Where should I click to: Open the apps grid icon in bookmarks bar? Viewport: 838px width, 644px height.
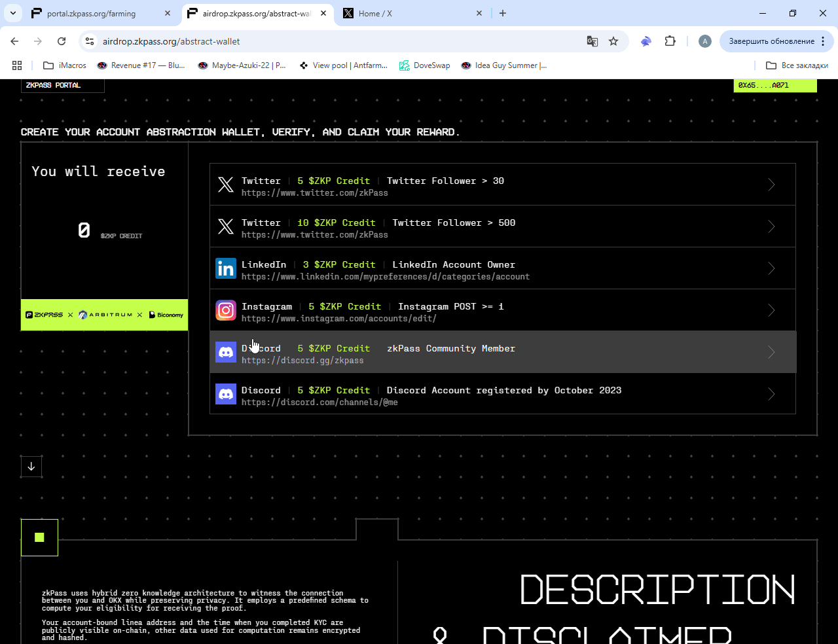coord(17,65)
